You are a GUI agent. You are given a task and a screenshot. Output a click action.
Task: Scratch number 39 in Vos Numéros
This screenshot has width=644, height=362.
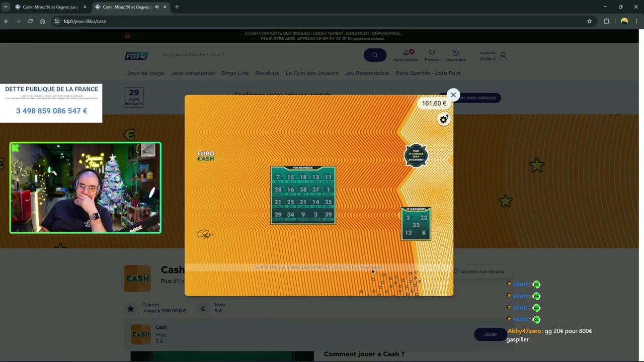point(328,216)
